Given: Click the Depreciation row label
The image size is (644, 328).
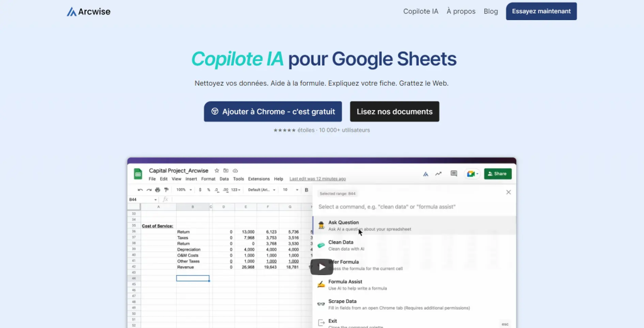Looking at the screenshot, I should (x=189, y=249).
